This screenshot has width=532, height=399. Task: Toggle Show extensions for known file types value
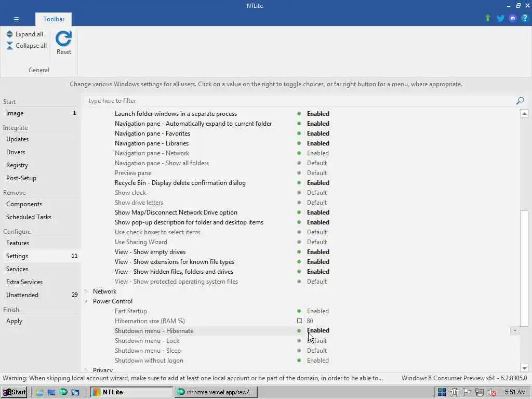[x=318, y=262]
